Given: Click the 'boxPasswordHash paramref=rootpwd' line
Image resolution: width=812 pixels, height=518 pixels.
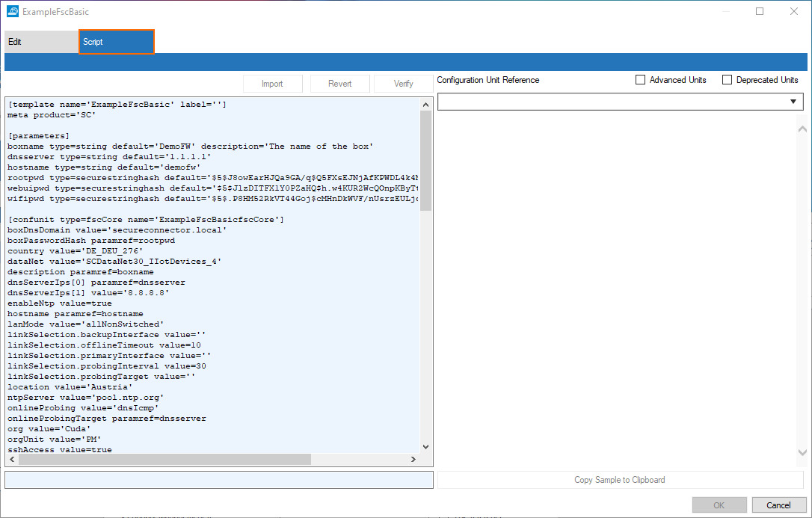Looking at the screenshot, I should [91, 241].
